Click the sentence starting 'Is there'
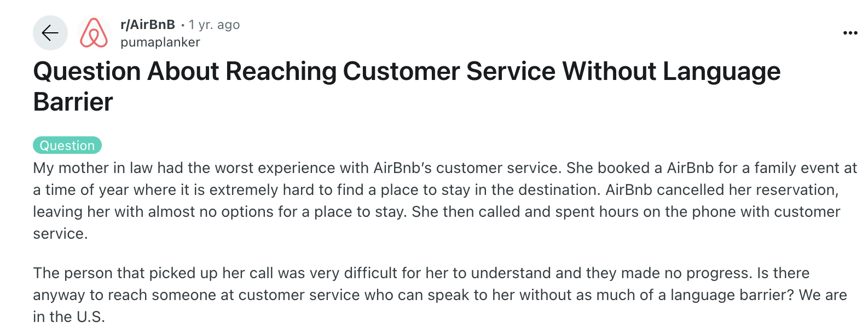This screenshot has height=334, width=868. click(x=783, y=273)
